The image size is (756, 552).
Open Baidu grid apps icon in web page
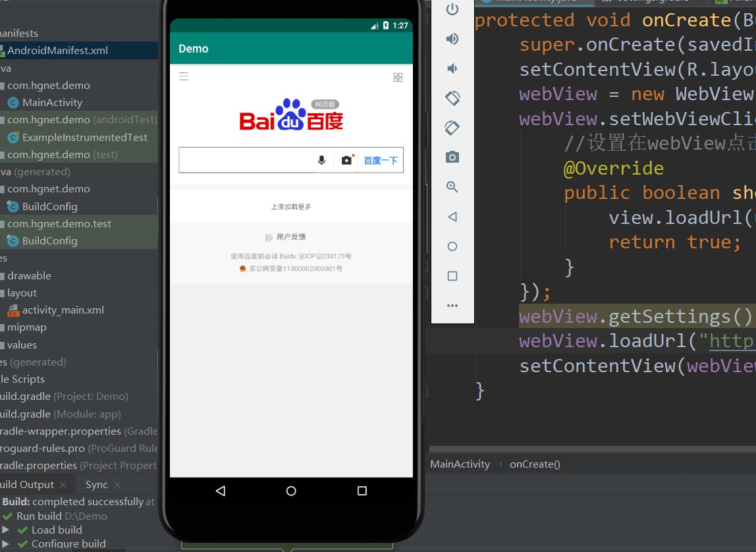click(x=398, y=78)
